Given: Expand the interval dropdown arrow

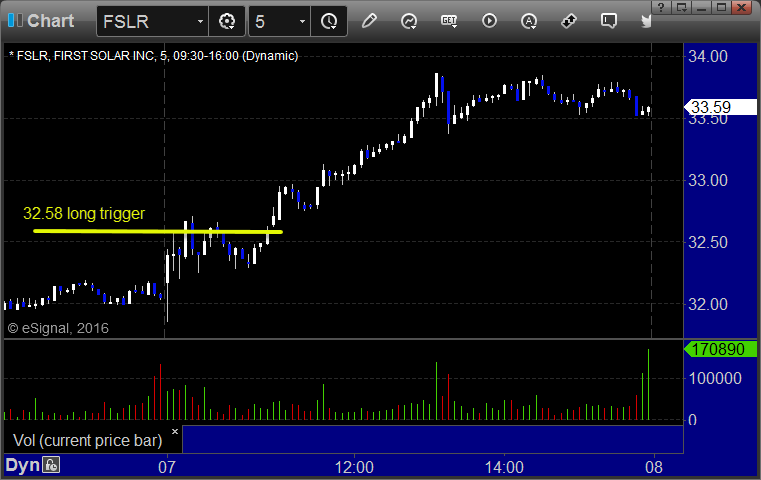Looking at the screenshot, I should 302,21.
